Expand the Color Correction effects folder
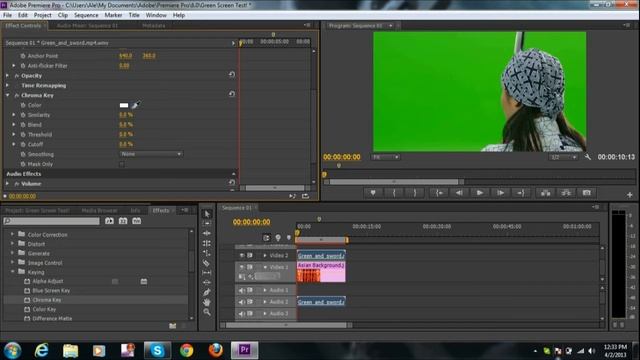640x360 pixels. pyautogui.click(x=12, y=234)
